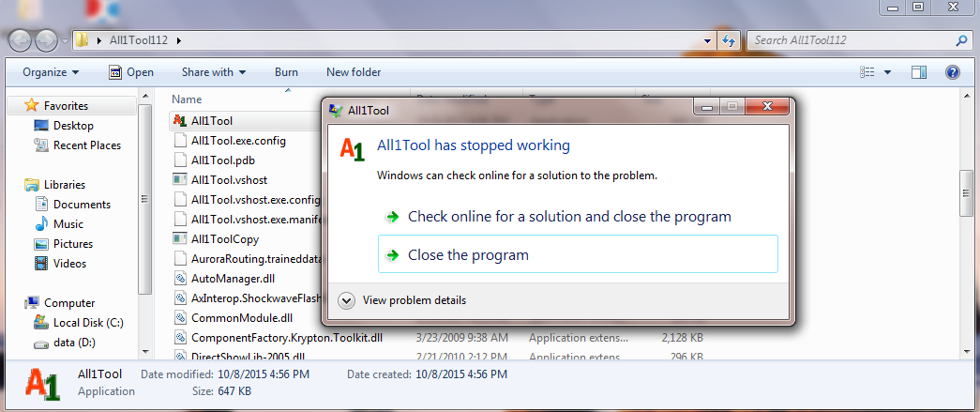
Task: Select the All1Tool112 breadcrumb in address bar
Action: click(x=138, y=40)
